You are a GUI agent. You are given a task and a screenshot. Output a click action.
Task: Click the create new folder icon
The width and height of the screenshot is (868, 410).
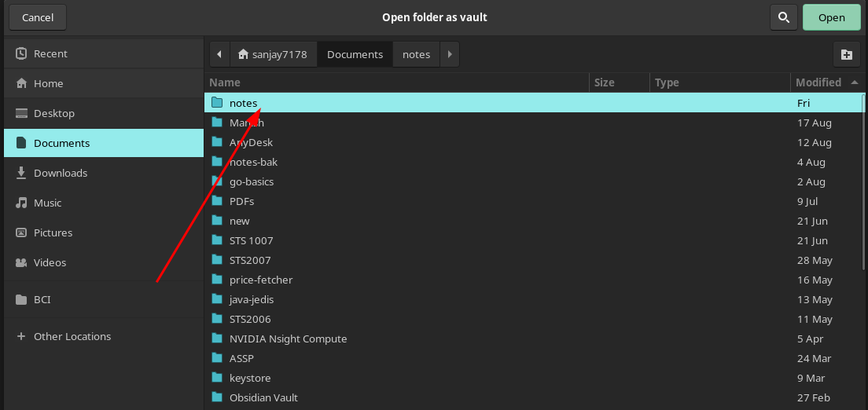coord(846,54)
